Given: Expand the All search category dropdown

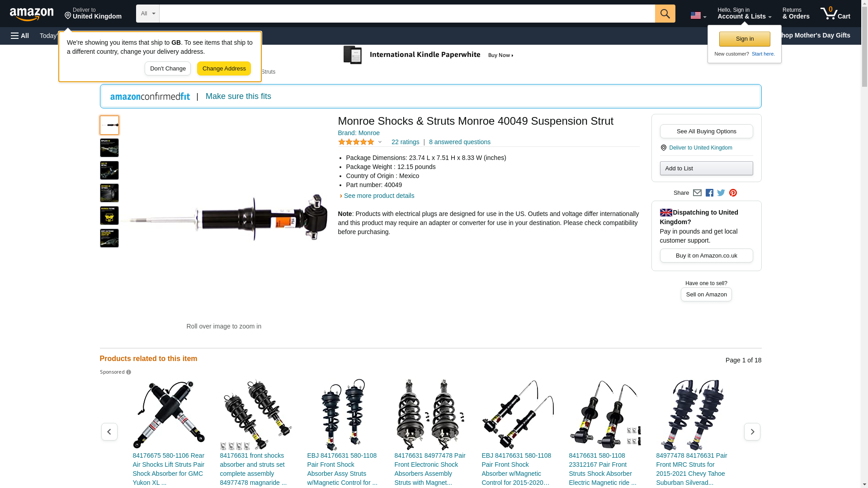Looking at the screenshot, I should [147, 14].
